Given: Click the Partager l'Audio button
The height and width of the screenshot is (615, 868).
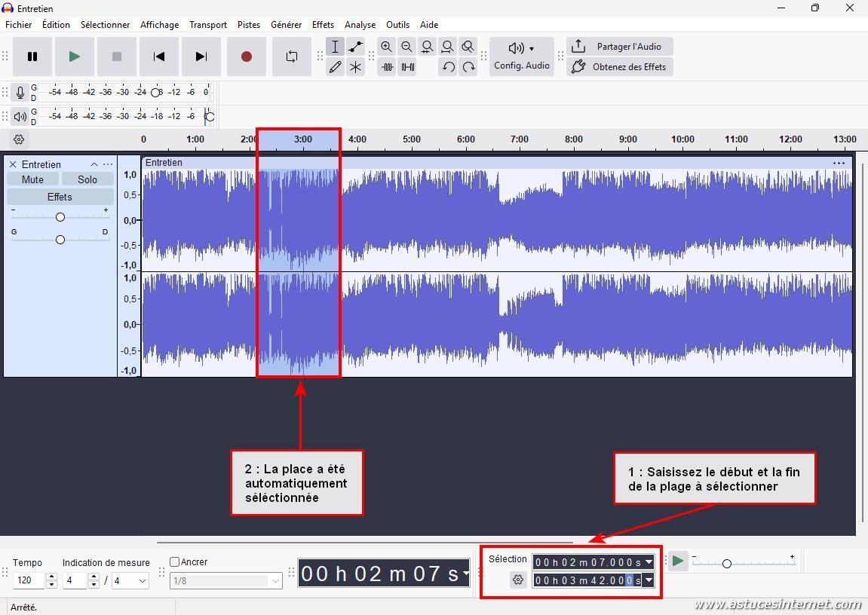Looking at the screenshot, I should click(x=619, y=47).
